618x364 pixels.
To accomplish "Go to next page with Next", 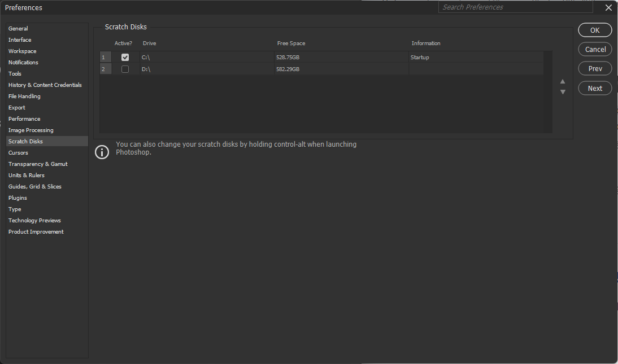I will (x=595, y=88).
